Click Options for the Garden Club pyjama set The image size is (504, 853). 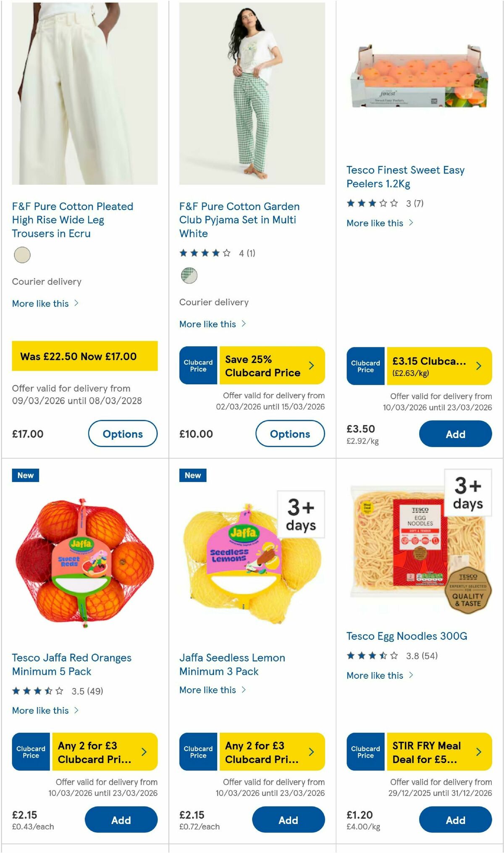[x=290, y=434]
